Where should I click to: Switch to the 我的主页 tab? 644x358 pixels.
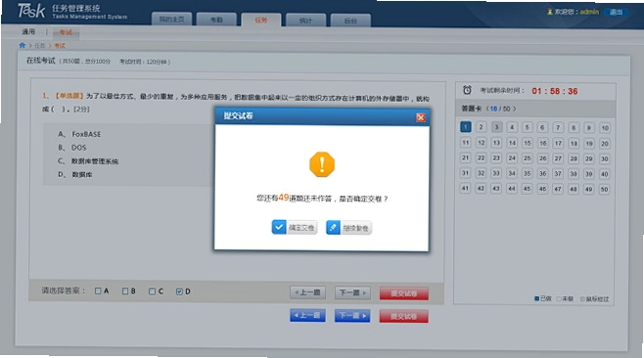tap(171, 20)
